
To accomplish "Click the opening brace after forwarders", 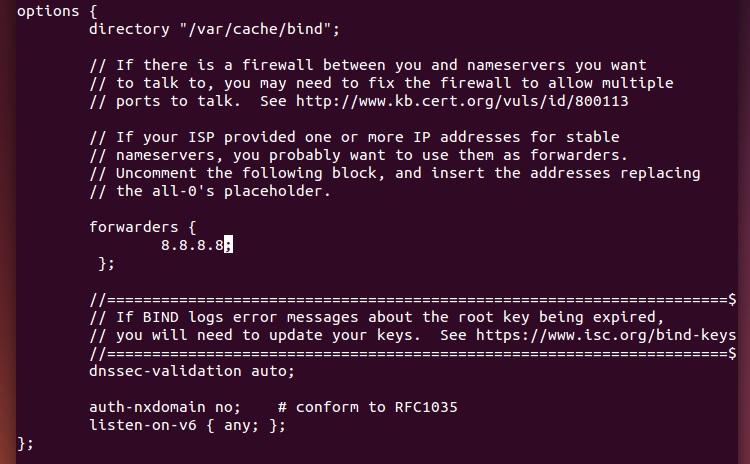I will point(192,227).
